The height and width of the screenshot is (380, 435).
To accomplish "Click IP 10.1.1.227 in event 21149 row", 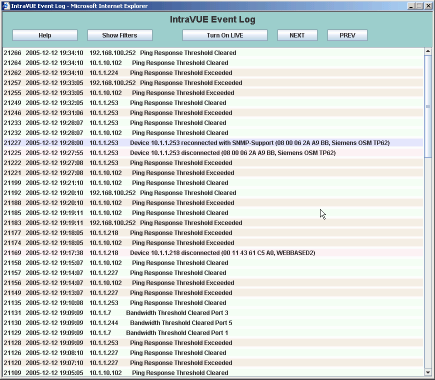I will (x=104, y=293).
